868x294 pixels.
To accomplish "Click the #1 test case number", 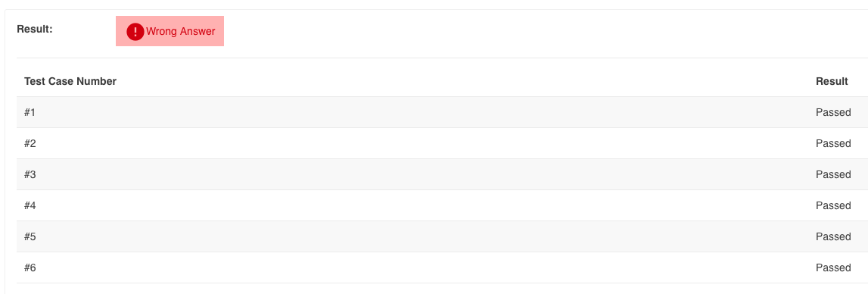I will click(30, 113).
